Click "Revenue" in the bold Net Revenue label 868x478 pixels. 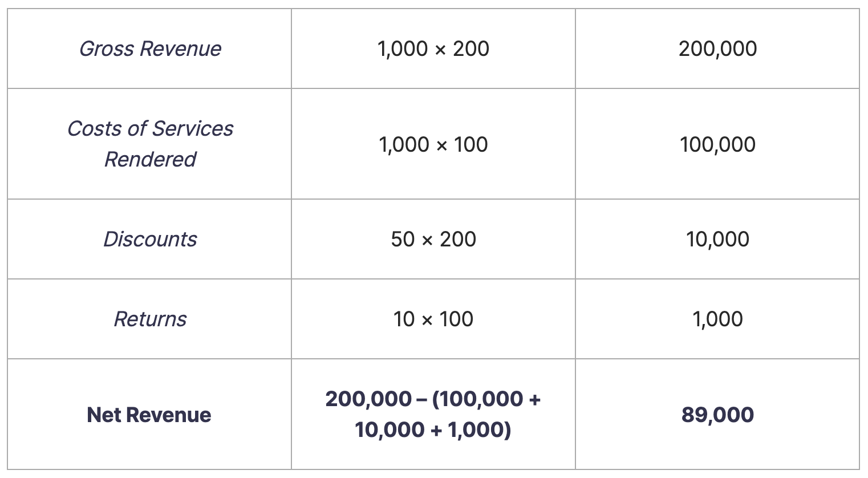[169, 415]
